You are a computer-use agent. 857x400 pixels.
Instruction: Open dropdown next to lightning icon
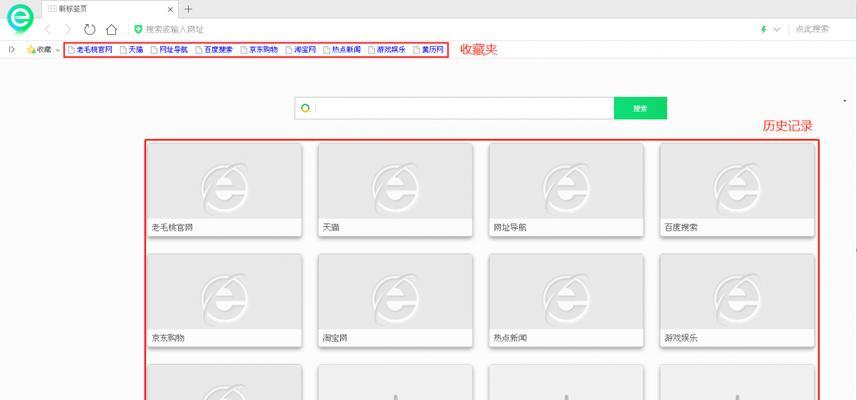click(x=777, y=30)
